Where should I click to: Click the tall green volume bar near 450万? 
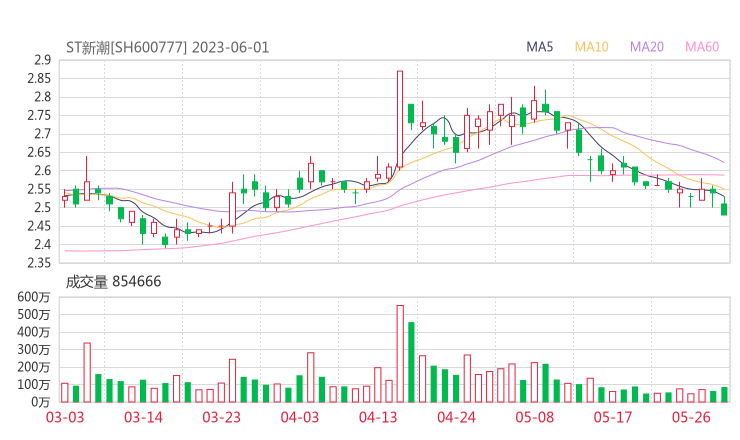point(411,362)
